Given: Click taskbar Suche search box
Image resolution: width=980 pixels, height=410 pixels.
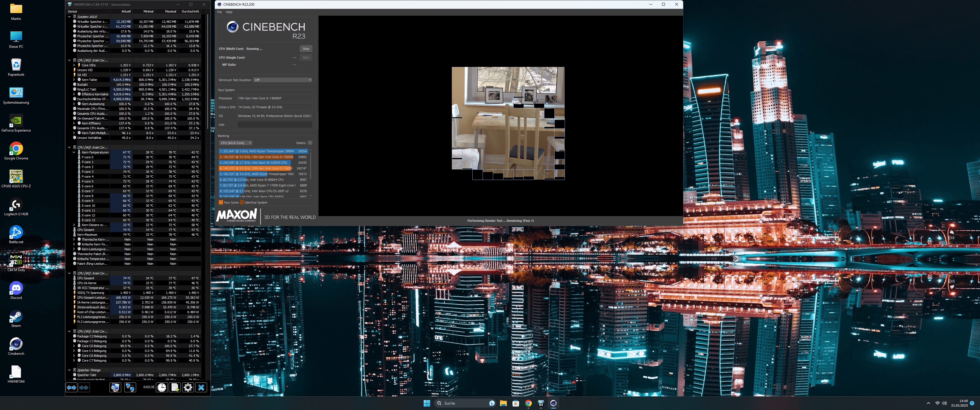Looking at the screenshot, I should pos(465,403).
